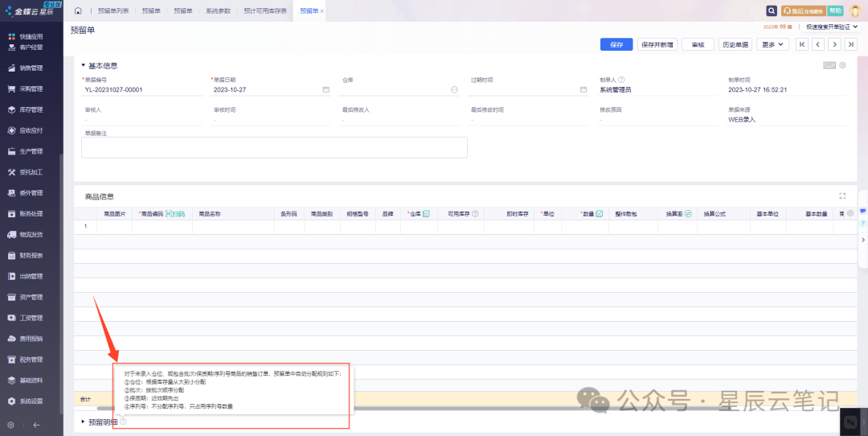868x436 pixels.
Task: Toggle the batch-fill icon beside 数量 column
Action: click(x=600, y=214)
